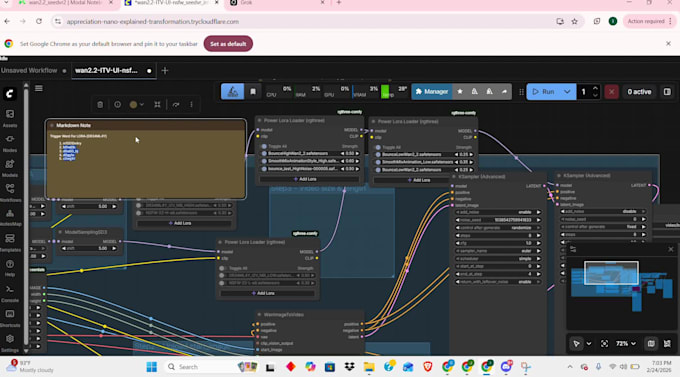Fit view to selected nodes icon
Image resolution: width=680 pixels, height=377 pixels.
pos(604,344)
